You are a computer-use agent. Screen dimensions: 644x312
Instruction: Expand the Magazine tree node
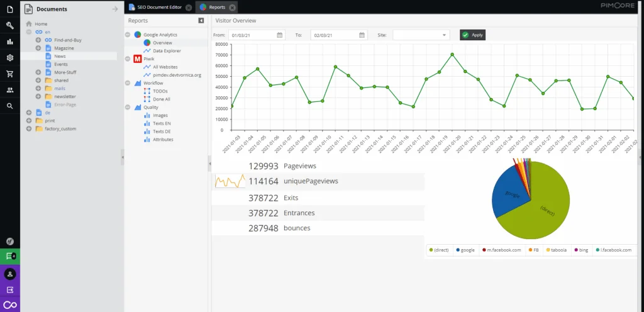pos(38,48)
